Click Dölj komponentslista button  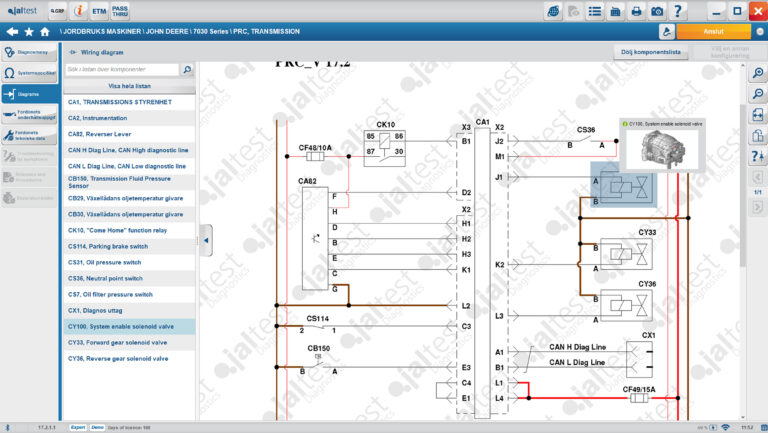click(651, 52)
